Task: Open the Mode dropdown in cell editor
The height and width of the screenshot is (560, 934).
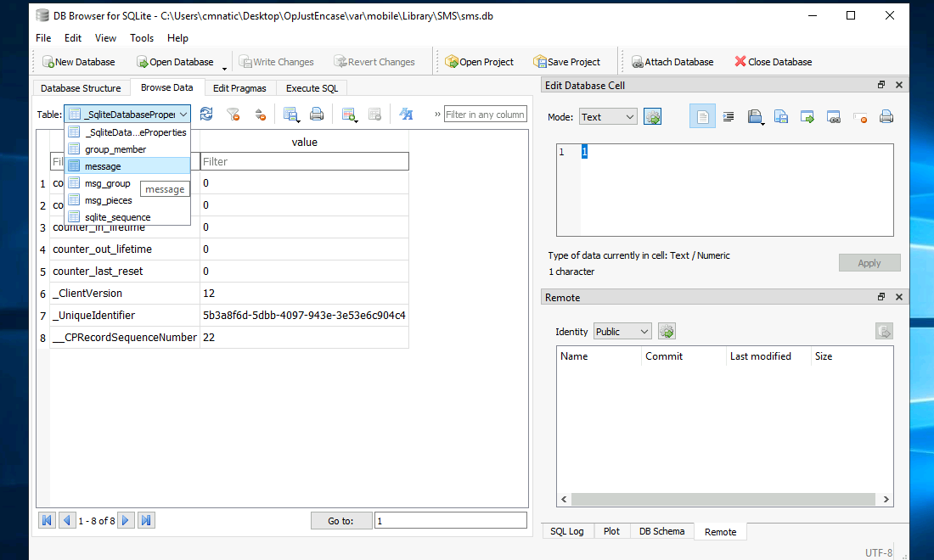Action: pyautogui.click(x=608, y=116)
